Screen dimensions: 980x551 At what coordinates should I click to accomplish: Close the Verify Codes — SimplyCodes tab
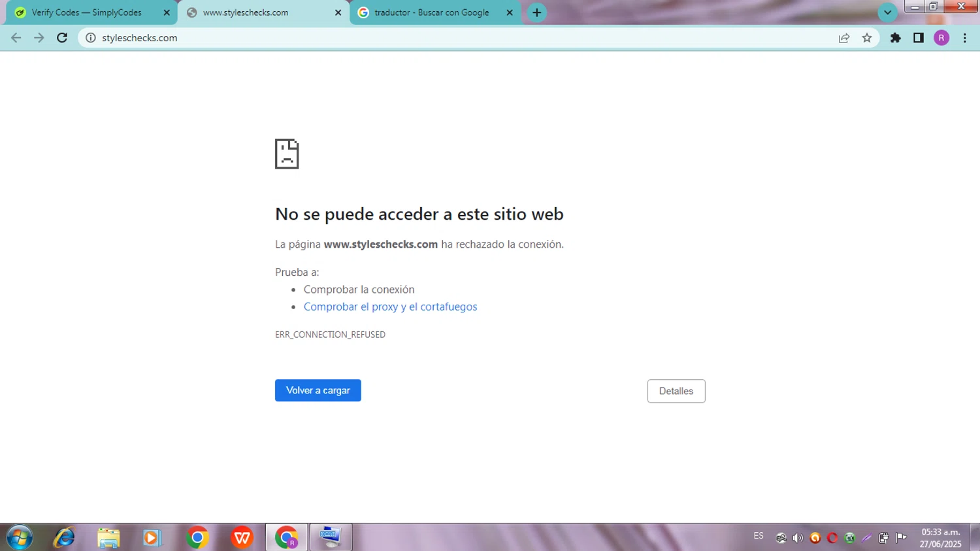point(167,12)
